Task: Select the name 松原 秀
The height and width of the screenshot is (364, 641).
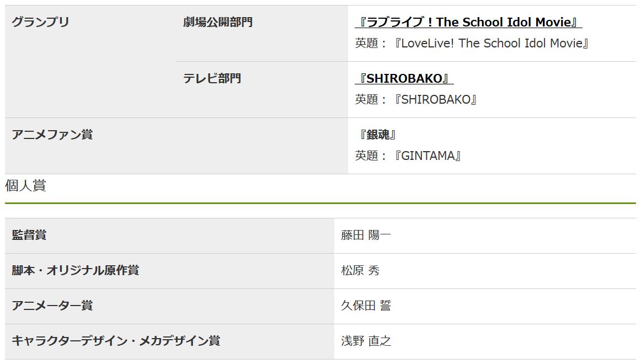Action: pyautogui.click(x=360, y=270)
